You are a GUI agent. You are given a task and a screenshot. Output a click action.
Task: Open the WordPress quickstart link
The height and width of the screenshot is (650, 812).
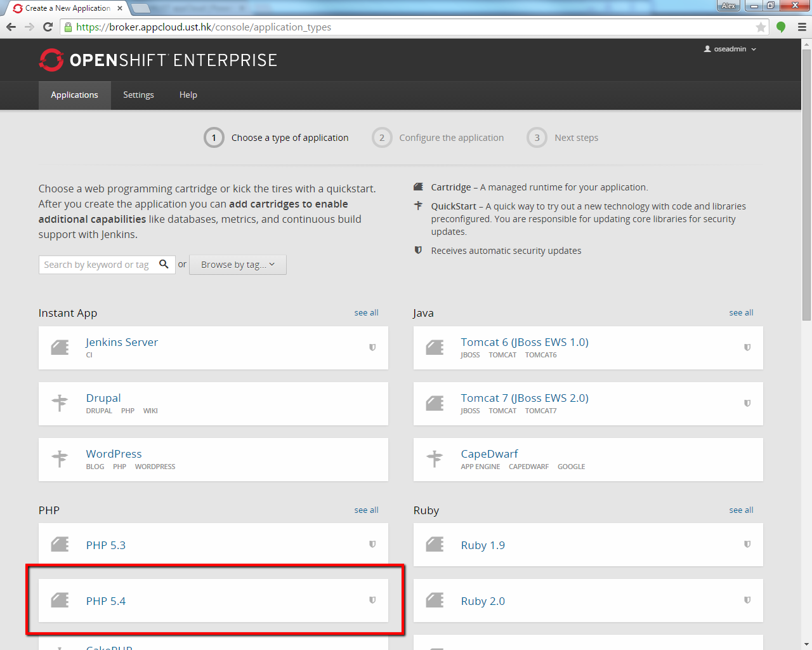pyautogui.click(x=114, y=454)
